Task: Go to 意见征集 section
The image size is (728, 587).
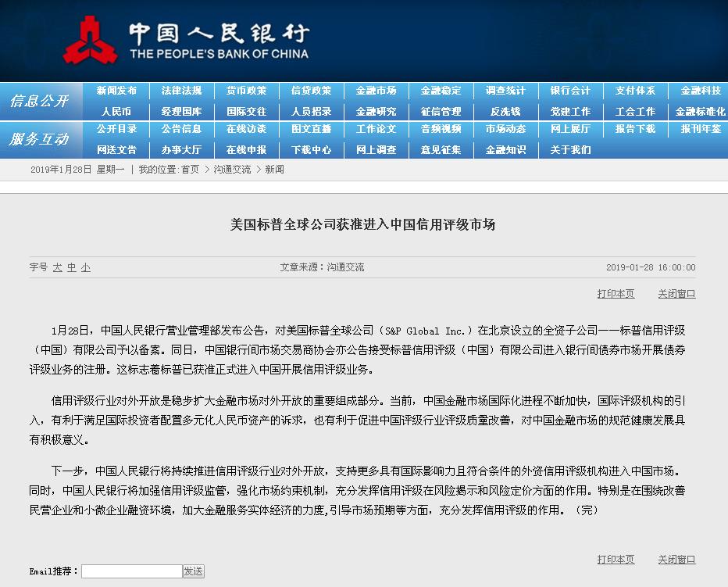Action: pyautogui.click(x=441, y=149)
